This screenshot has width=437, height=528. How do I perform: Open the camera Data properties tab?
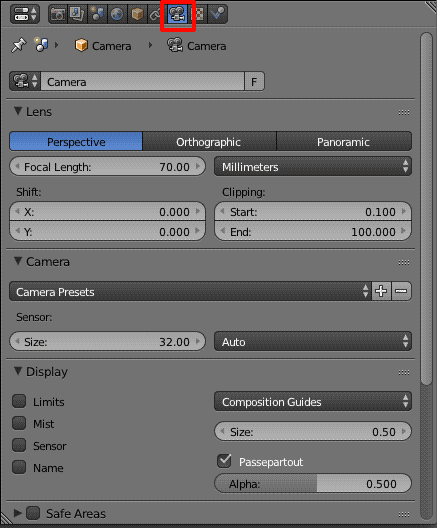click(x=177, y=14)
